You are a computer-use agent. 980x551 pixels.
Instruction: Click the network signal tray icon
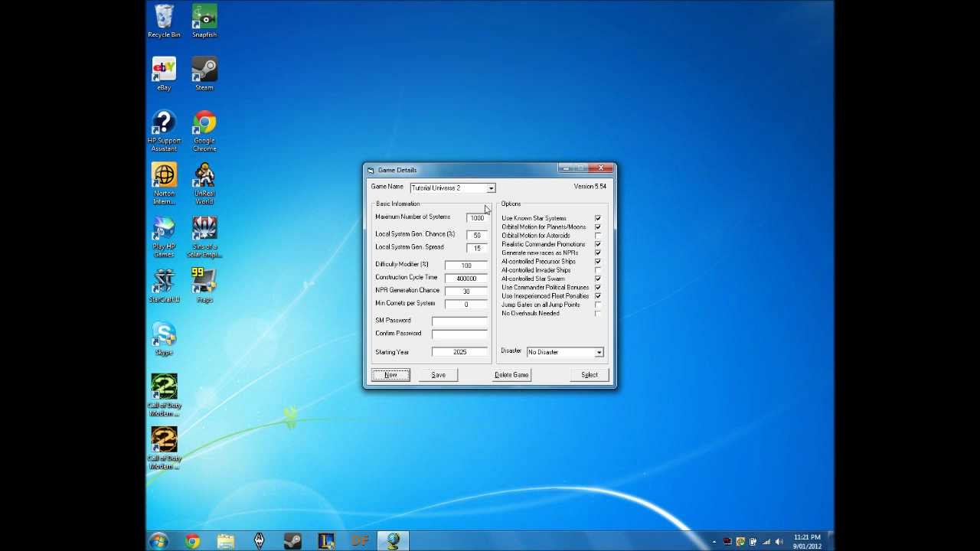point(766,542)
